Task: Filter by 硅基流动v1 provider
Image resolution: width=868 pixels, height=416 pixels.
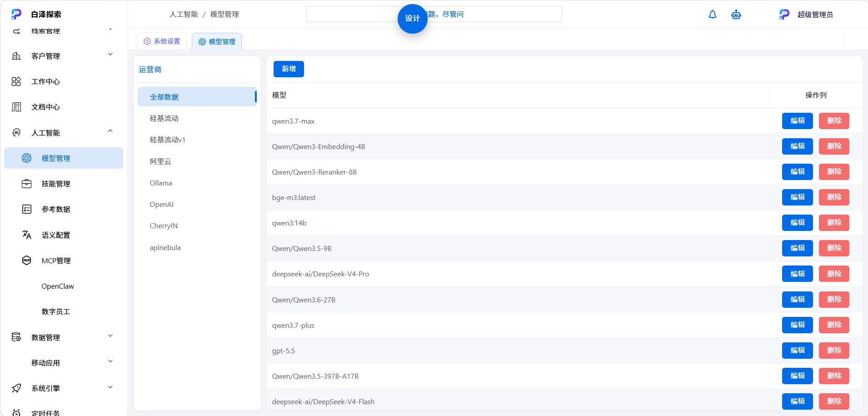Action: pos(197,140)
